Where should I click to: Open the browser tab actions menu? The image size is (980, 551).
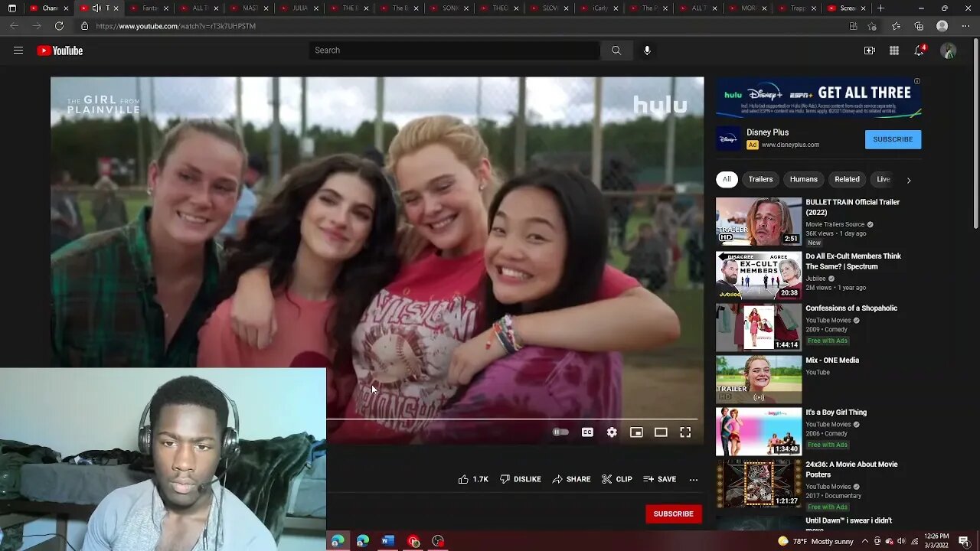coord(11,8)
